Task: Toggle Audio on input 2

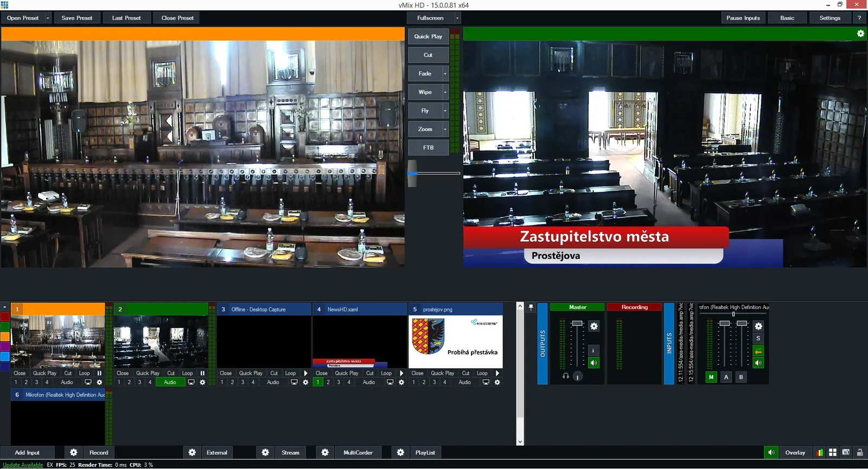Action: [x=170, y=382]
